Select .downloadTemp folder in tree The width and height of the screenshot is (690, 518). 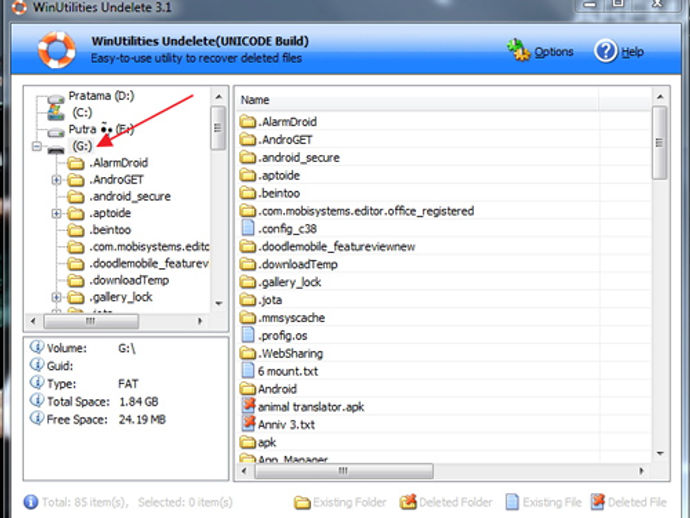129,280
